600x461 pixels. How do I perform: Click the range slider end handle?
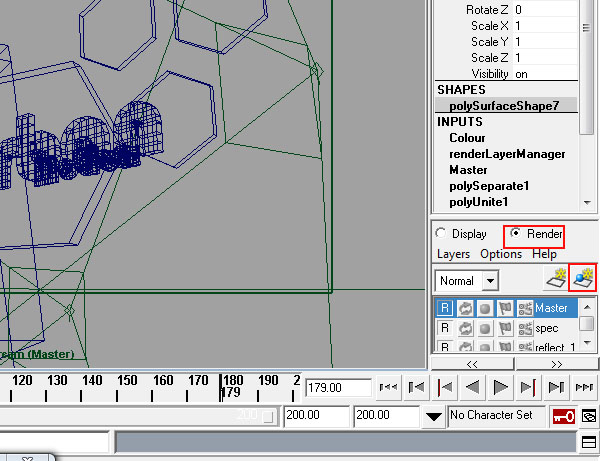(x=269, y=417)
